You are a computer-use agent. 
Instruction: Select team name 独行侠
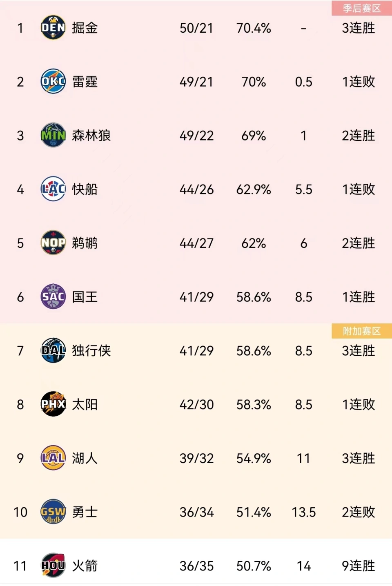pyautogui.click(x=91, y=350)
